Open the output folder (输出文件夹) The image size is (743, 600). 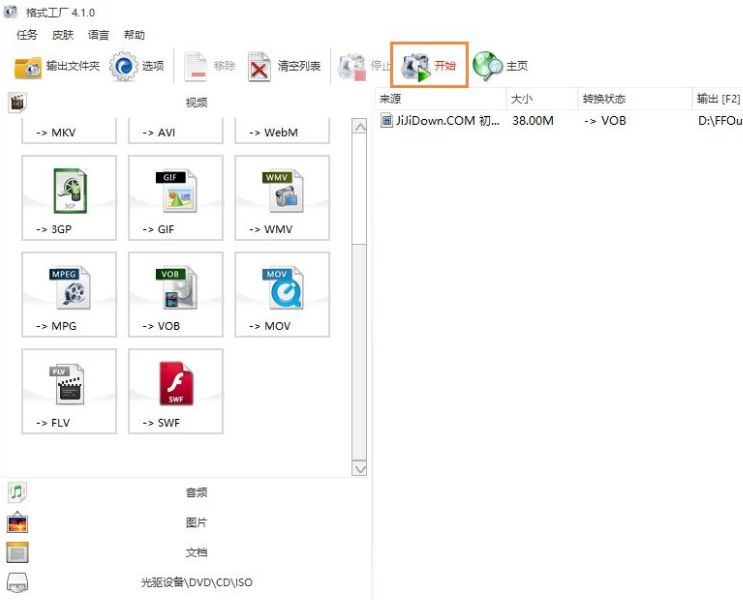[x=57, y=67]
